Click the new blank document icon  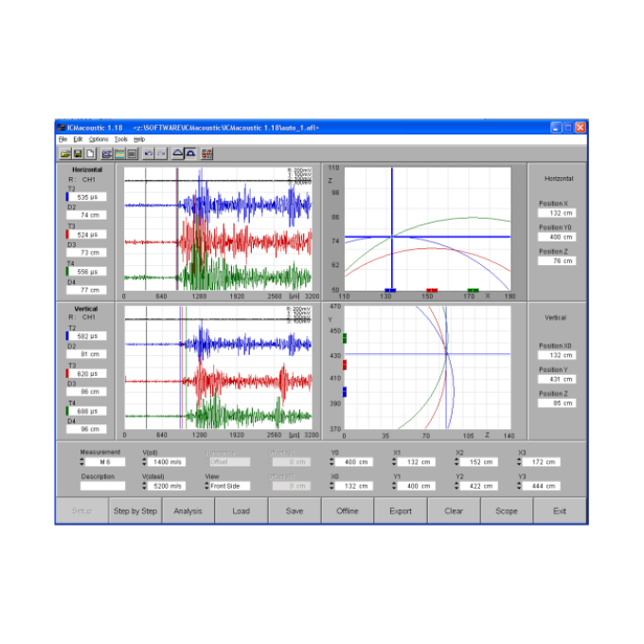click(x=90, y=153)
